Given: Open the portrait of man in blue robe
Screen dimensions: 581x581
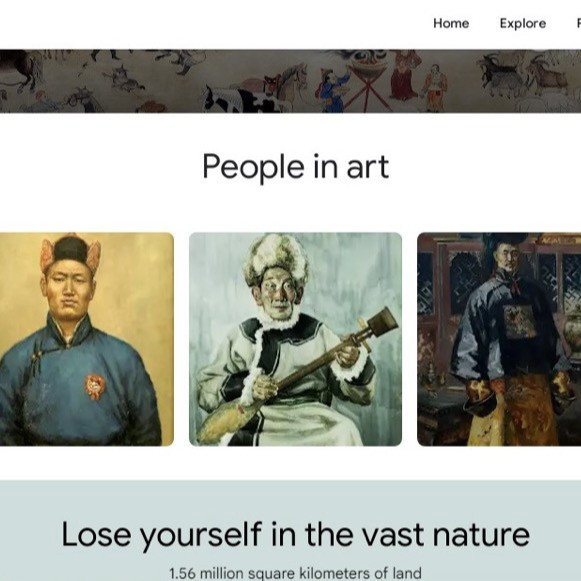Looking at the screenshot, I should [x=87, y=339].
